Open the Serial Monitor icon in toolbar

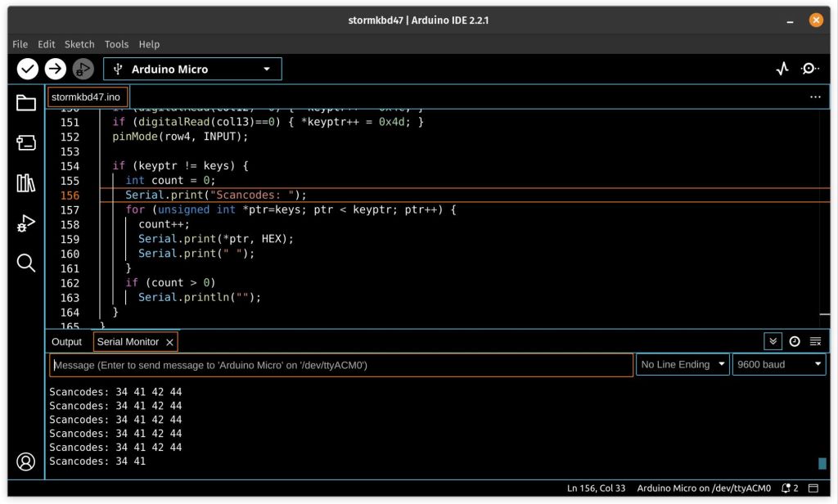809,70
